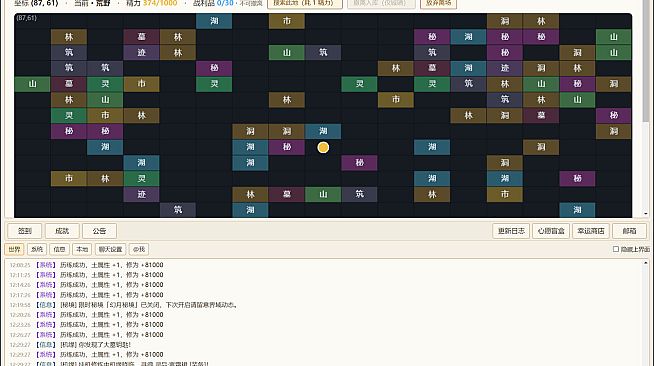Select the 秘 tile directly left of yellow marker
The width and height of the screenshot is (654, 366).
287,147
